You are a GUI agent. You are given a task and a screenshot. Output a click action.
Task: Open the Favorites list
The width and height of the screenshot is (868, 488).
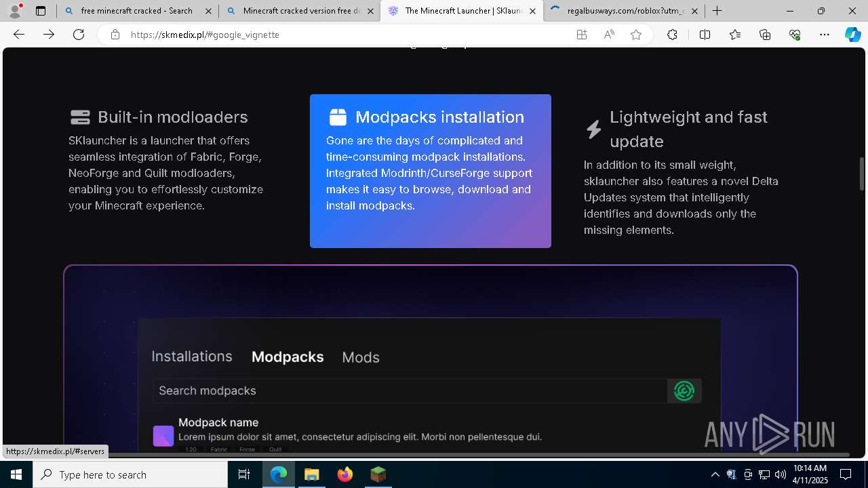coord(735,35)
